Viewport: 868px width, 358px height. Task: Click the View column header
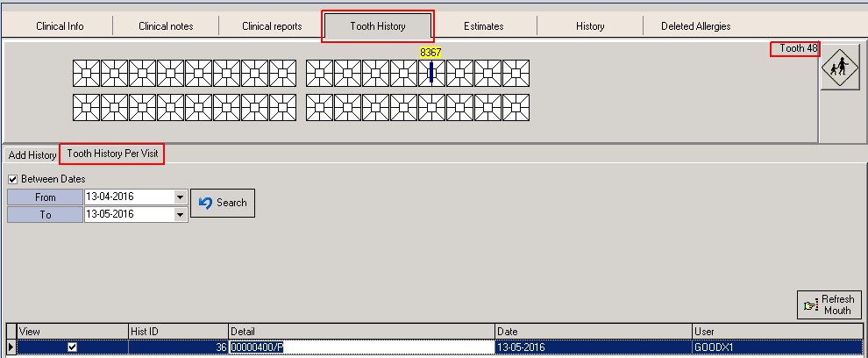(x=72, y=332)
